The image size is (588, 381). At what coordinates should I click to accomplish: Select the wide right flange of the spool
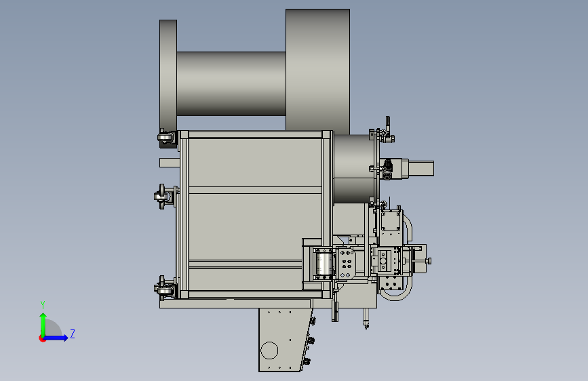pos(317,71)
